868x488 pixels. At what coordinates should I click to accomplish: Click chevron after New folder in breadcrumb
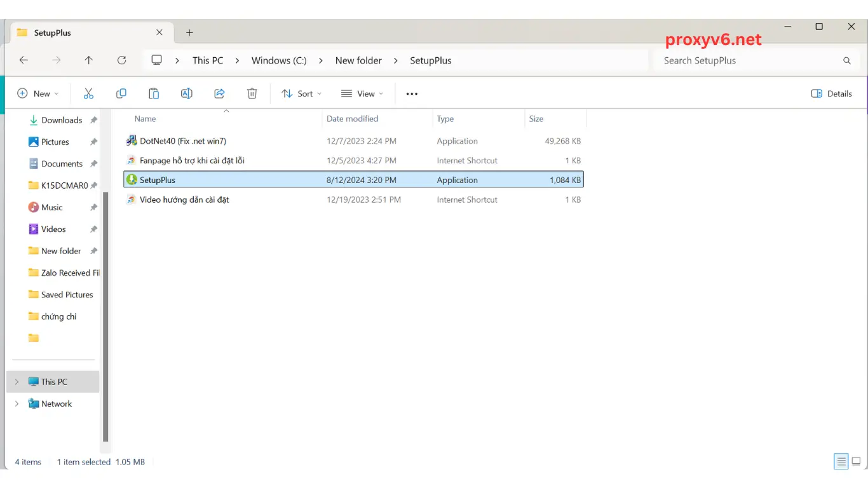pyautogui.click(x=396, y=61)
